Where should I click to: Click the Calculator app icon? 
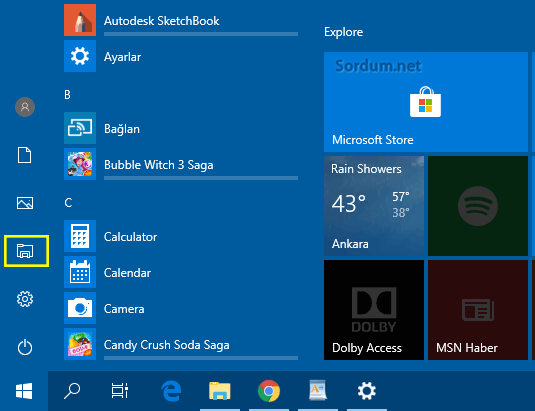click(x=80, y=236)
